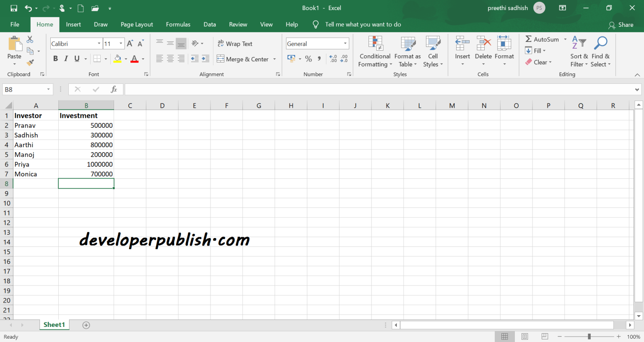Click the Find & Select magnifier icon
This screenshot has height=342, width=644.
[x=600, y=43]
